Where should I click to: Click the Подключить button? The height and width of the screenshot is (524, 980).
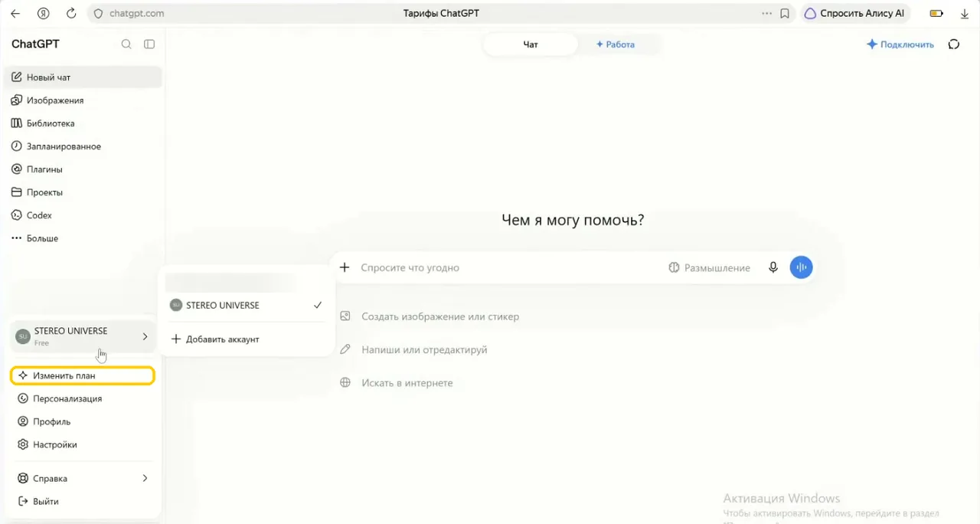pos(900,44)
